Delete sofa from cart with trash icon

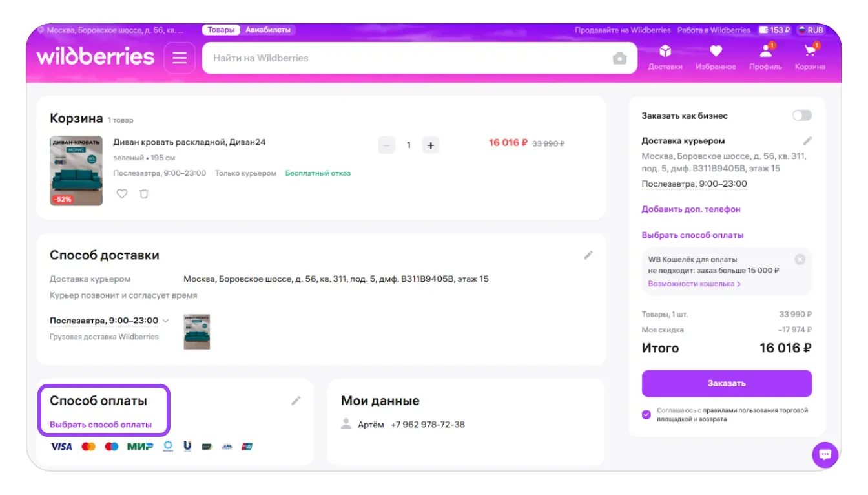click(x=144, y=193)
